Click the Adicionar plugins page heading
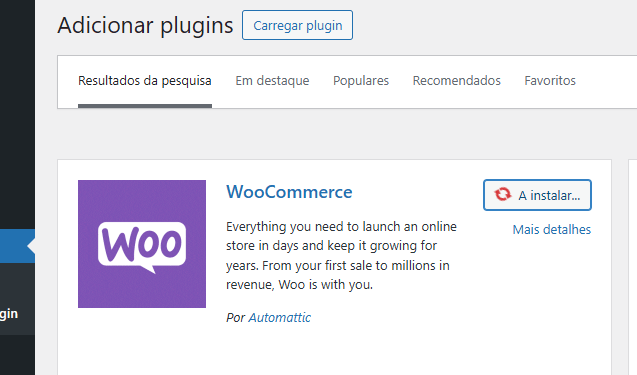This screenshot has height=375, width=637. pos(145,25)
